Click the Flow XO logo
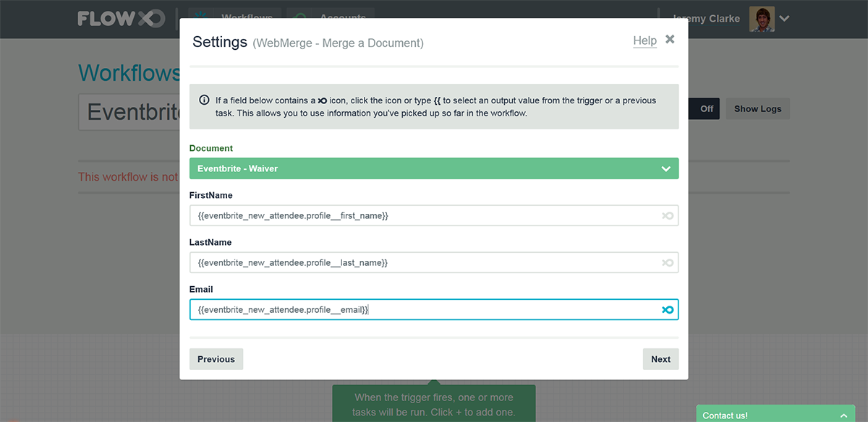This screenshot has height=422, width=868. point(121,19)
